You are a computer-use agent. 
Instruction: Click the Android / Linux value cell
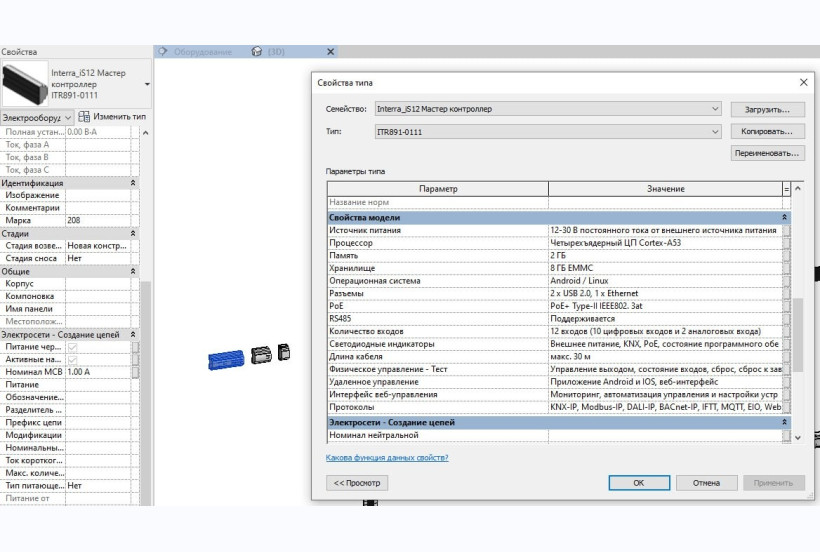665,281
